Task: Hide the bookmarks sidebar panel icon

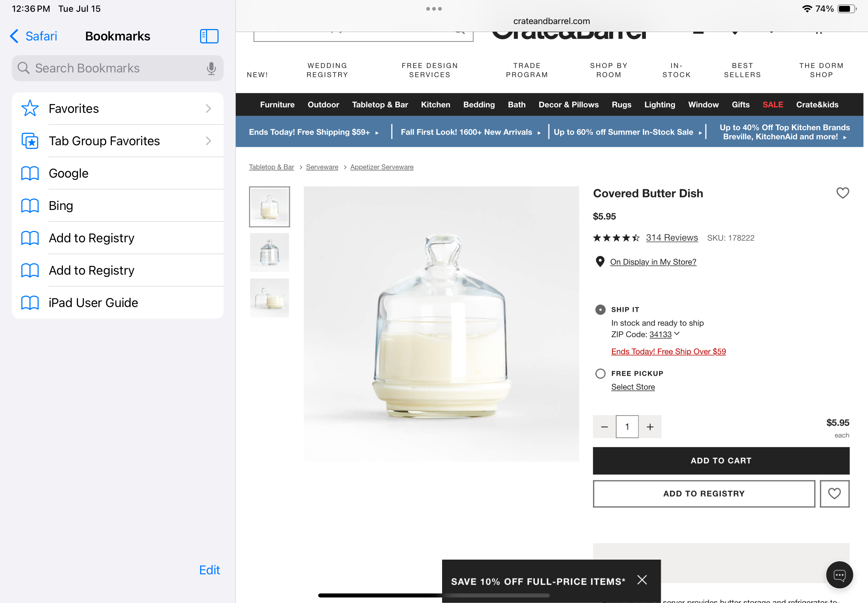Action: pos(209,36)
